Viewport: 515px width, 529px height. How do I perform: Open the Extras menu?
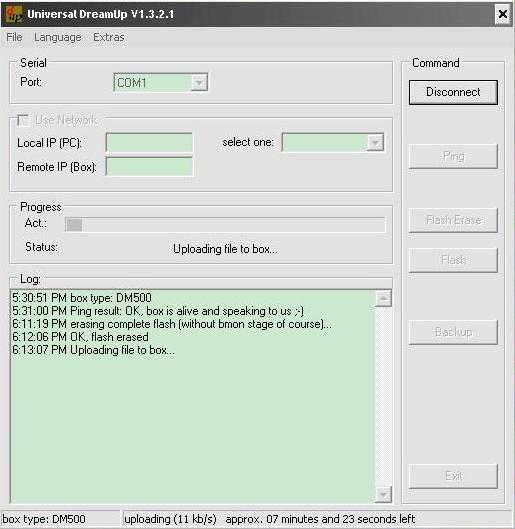point(109,37)
